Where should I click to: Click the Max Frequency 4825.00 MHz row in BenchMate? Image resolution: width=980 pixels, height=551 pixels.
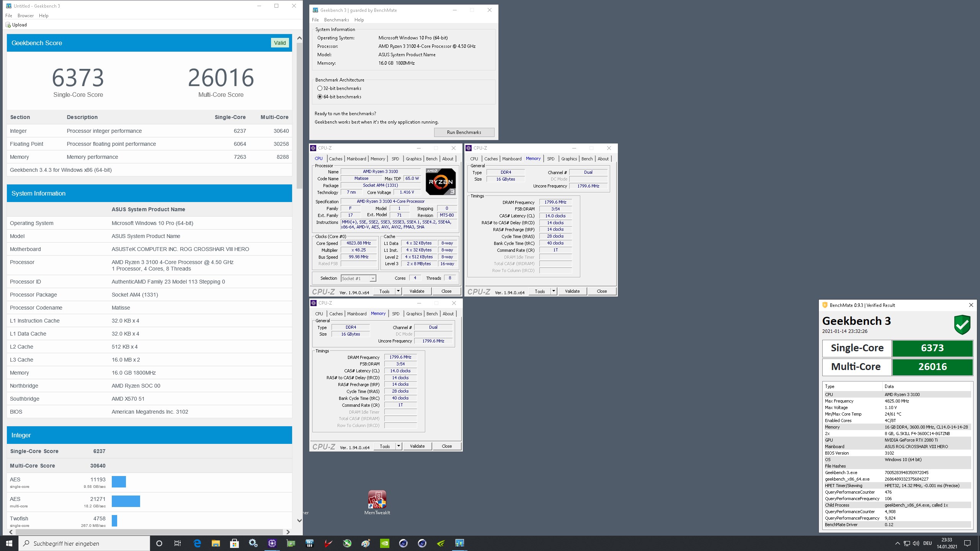click(x=897, y=401)
